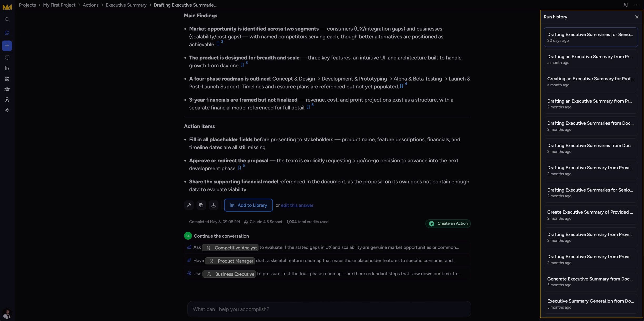The image size is (644, 321).
Task: Open run 'Creating an Executive Summary for Prof...'
Action: click(591, 82)
